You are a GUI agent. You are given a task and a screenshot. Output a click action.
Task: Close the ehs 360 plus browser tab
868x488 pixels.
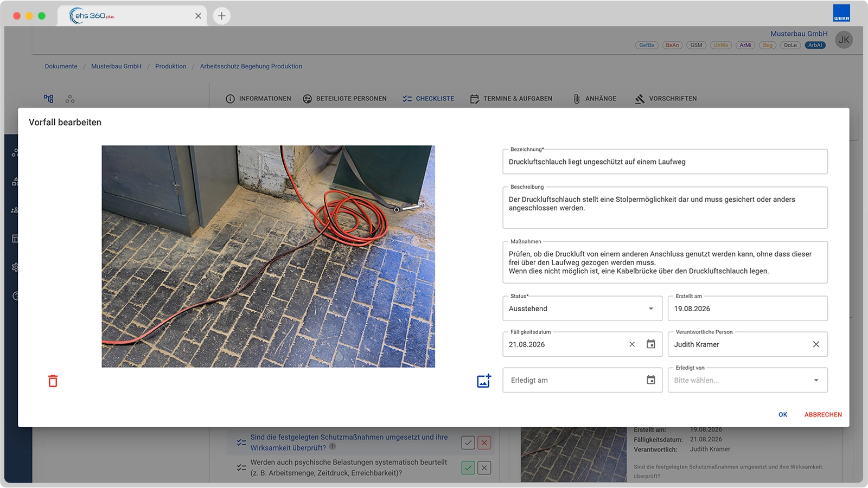click(x=198, y=16)
